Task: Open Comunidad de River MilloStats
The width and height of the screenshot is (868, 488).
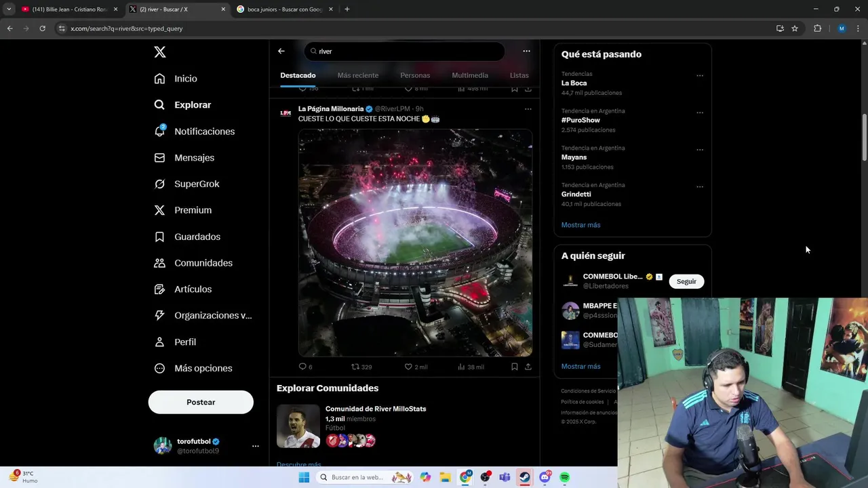Action: click(x=376, y=409)
